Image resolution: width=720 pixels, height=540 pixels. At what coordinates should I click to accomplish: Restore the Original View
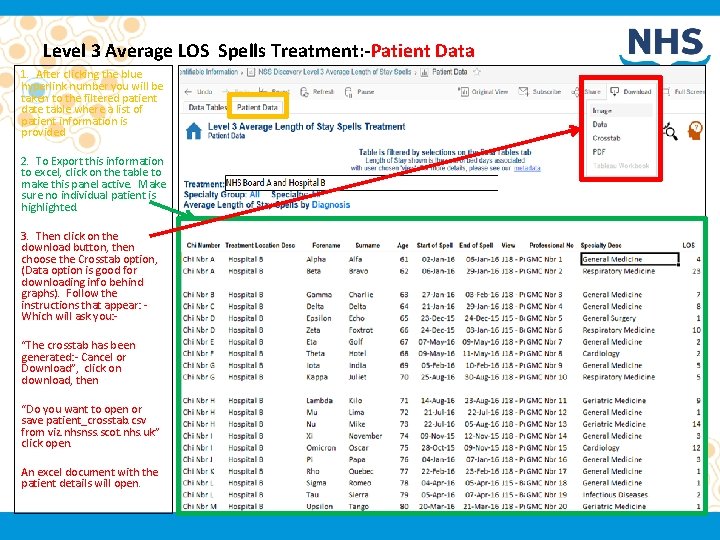coord(483,92)
